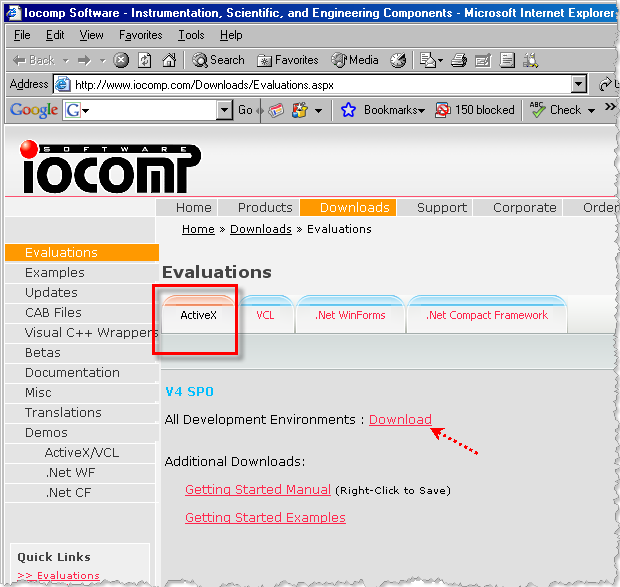Screen dimensions: 620x587
Task: Open the Help menu
Action: coord(231,35)
